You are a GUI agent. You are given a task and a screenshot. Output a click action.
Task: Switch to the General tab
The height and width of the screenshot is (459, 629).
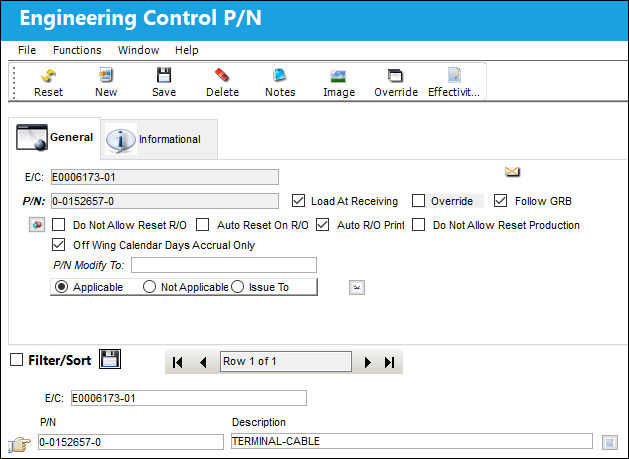[x=55, y=138]
